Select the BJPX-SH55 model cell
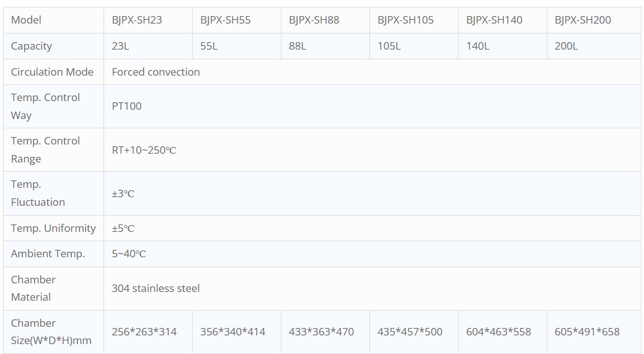644x354 pixels. [x=225, y=20]
